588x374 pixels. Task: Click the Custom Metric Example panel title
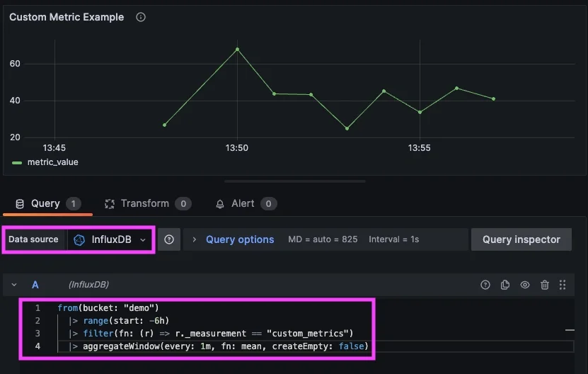(67, 17)
